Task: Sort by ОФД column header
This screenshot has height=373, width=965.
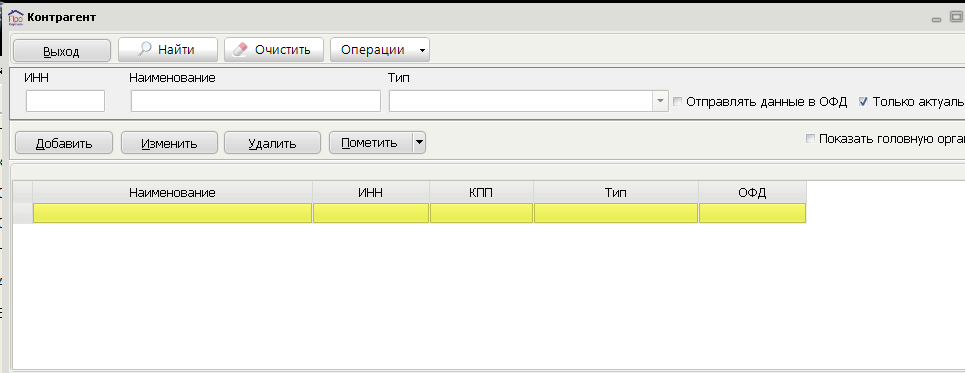Action: coord(752,193)
